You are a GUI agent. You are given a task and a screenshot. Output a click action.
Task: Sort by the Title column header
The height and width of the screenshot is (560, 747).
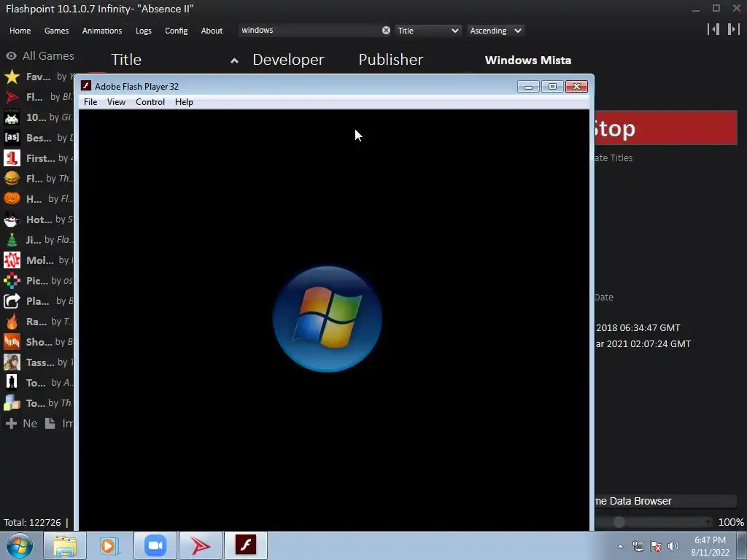pyautogui.click(x=126, y=60)
